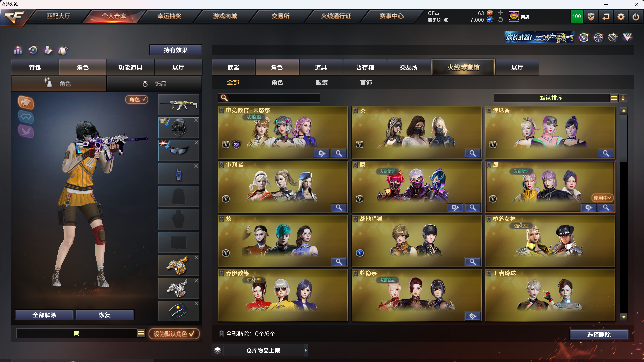Toggle 全部解除 bookmark checkbox at bottom

[x=221, y=334]
